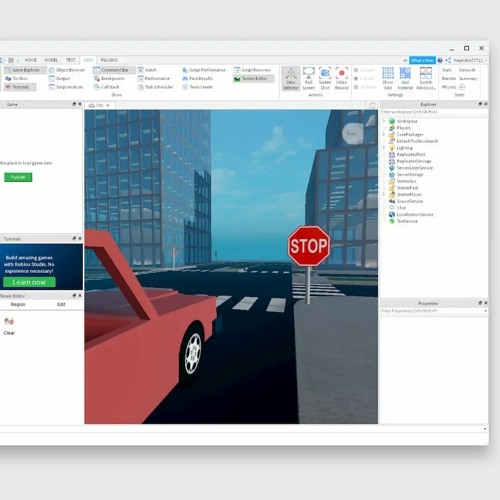Toggle the Script Analysis window
The height and width of the screenshot is (500, 500).
[66, 87]
